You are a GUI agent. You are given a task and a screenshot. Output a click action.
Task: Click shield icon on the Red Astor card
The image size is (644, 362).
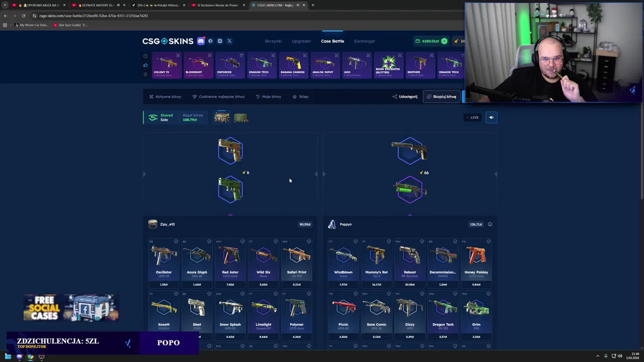pyautogui.click(x=242, y=241)
